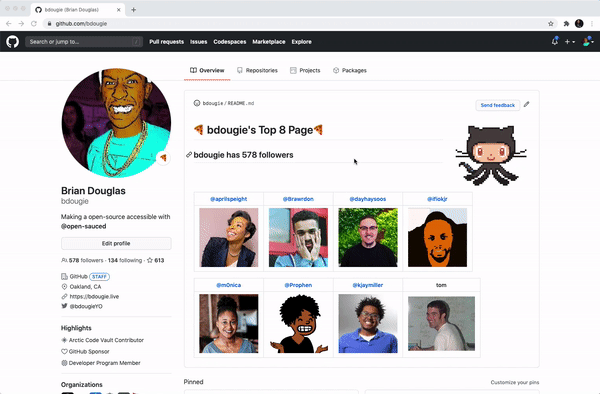Open the @ifiokjr profile link

pos(437,199)
